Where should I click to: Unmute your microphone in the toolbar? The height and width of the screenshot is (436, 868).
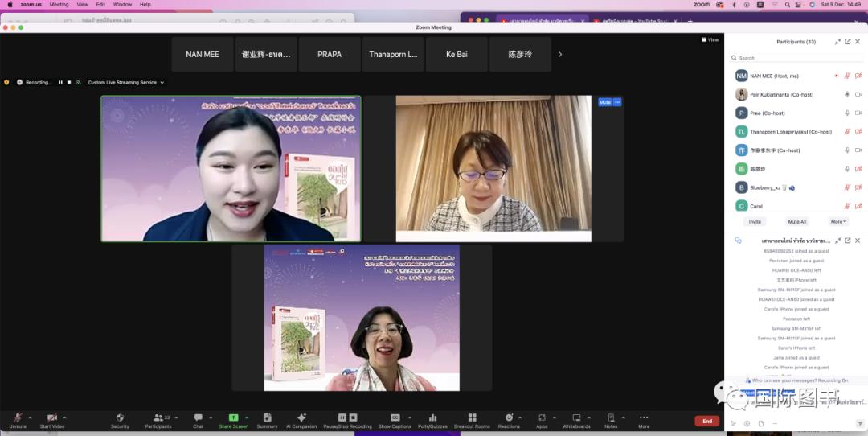click(x=17, y=417)
